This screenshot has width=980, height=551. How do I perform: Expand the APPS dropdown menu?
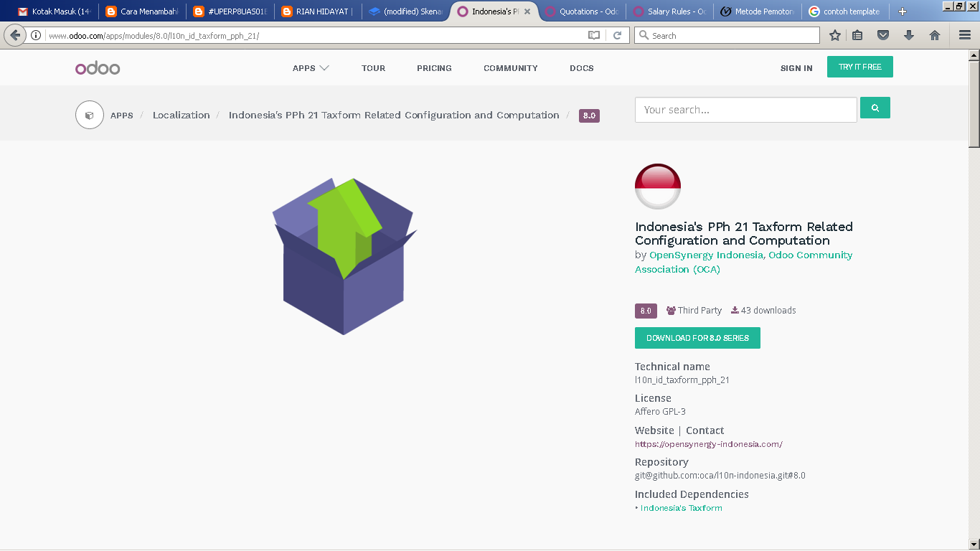click(311, 68)
